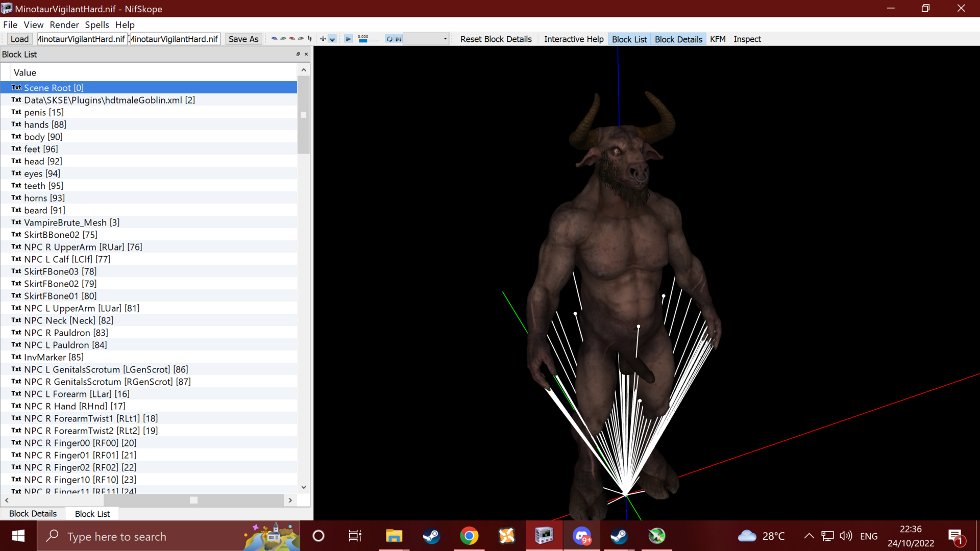Click the Save As button
This screenshot has width=980, height=551.
pos(243,39)
